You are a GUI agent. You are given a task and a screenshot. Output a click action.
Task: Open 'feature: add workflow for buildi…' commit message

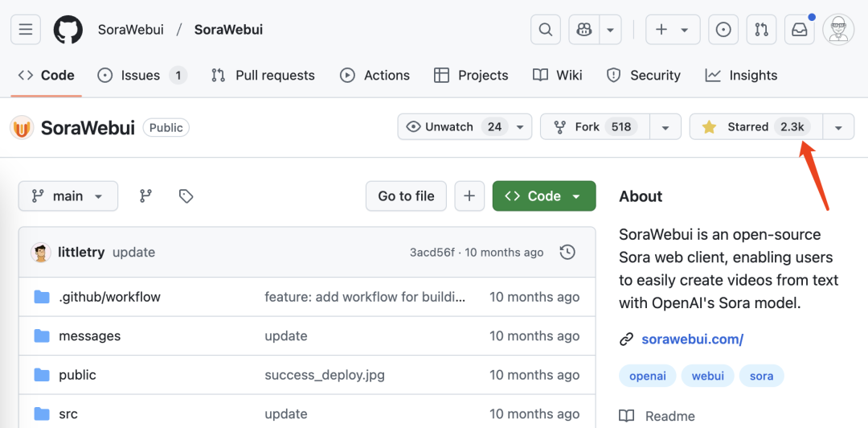(x=366, y=297)
